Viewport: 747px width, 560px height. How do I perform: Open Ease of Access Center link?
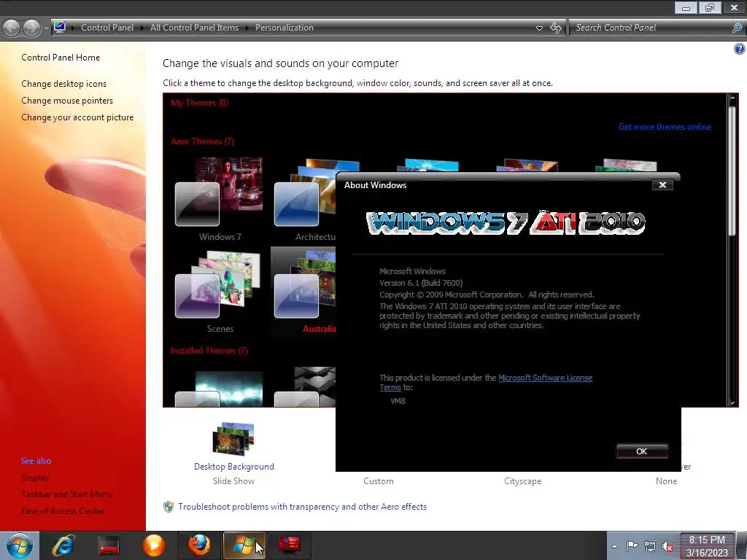pyautogui.click(x=63, y=511)
